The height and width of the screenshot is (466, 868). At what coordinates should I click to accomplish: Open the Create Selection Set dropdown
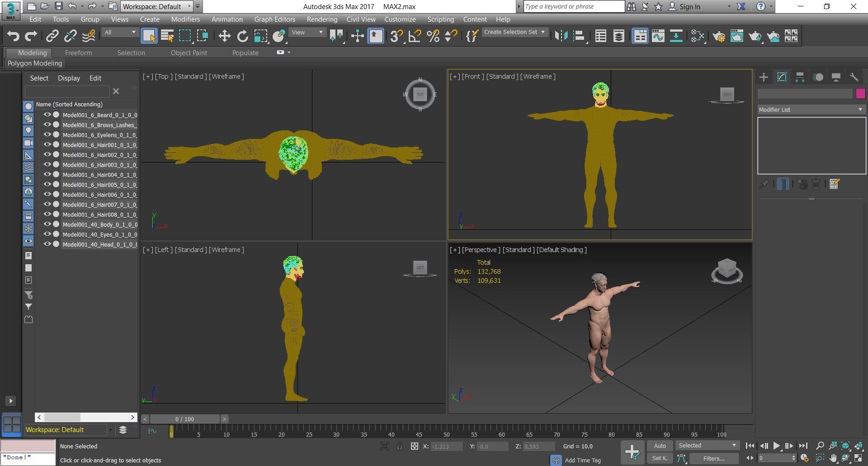pos(514,32)
